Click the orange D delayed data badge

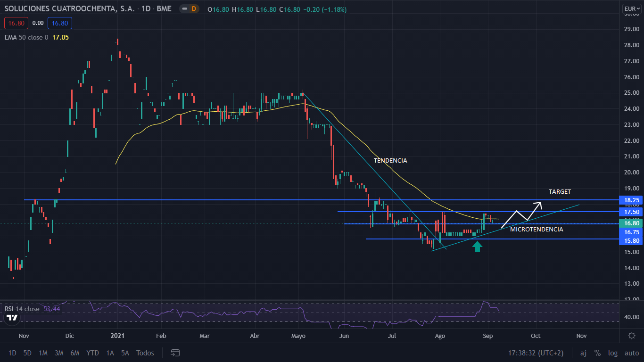tap(193, 9)
